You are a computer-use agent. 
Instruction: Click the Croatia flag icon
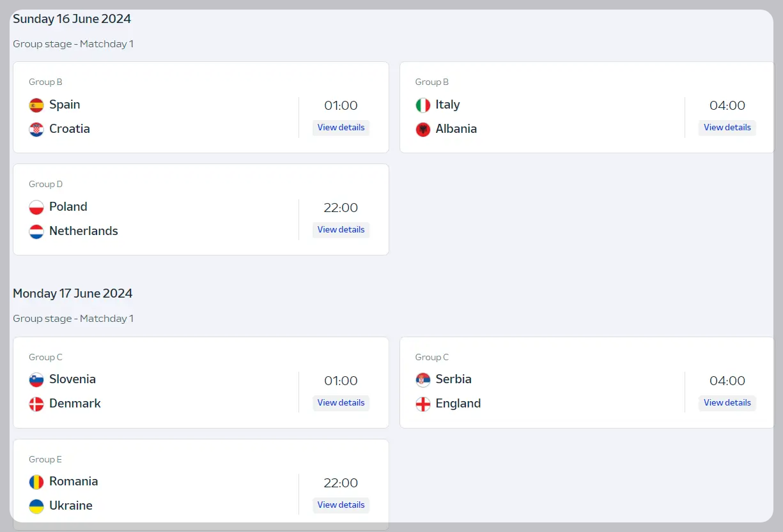point(36,130)
